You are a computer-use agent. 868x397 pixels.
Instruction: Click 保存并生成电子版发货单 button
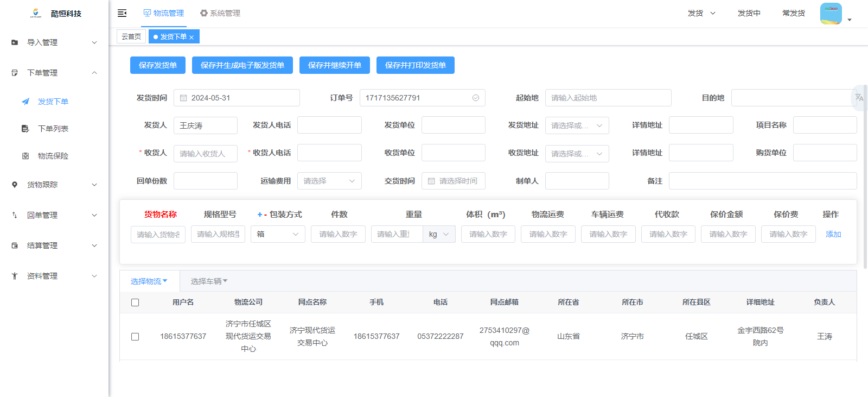point(242,65)
